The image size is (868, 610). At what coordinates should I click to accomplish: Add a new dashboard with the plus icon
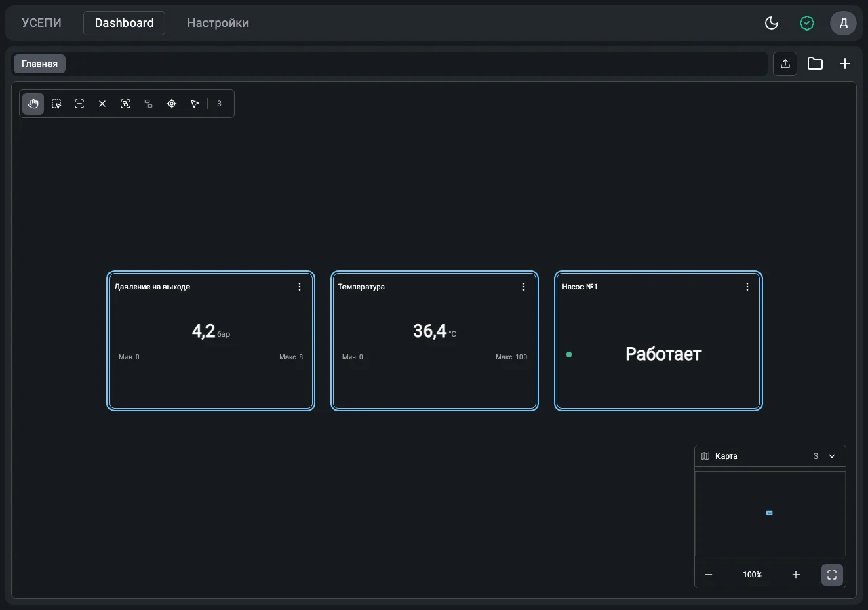pos(845,64)
